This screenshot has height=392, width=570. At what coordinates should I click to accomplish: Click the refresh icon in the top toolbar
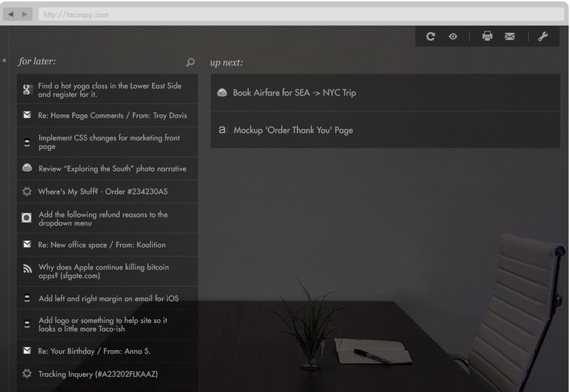(x=430, y=36)
